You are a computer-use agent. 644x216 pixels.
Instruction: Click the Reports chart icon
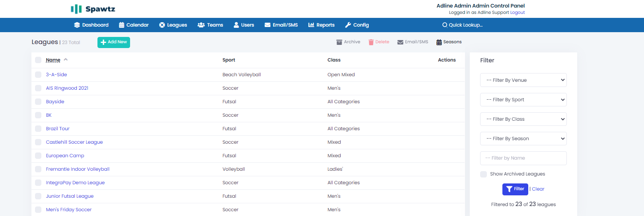pos(311,25)
